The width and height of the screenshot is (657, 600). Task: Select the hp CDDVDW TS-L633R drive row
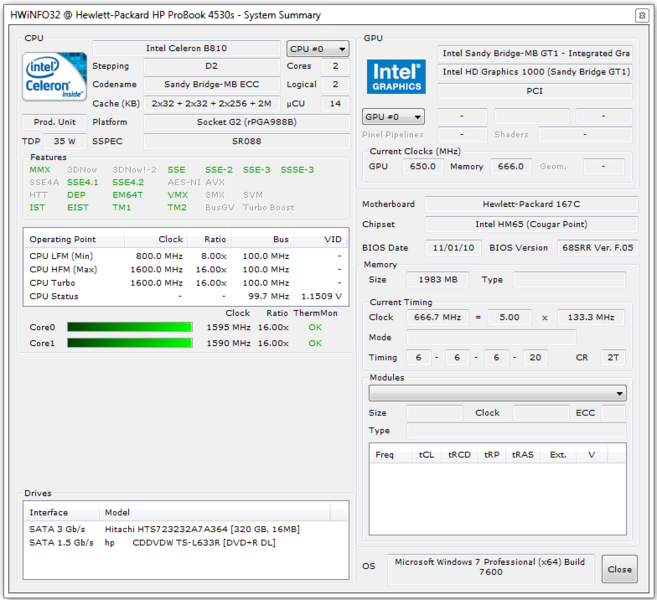click(186, 543)
